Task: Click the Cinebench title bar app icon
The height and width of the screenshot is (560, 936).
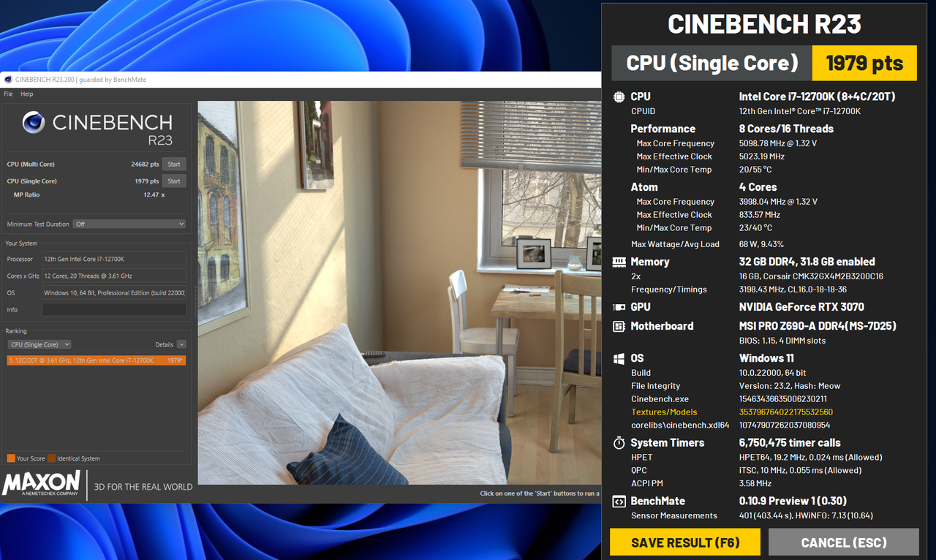Action: coord(7,79)
